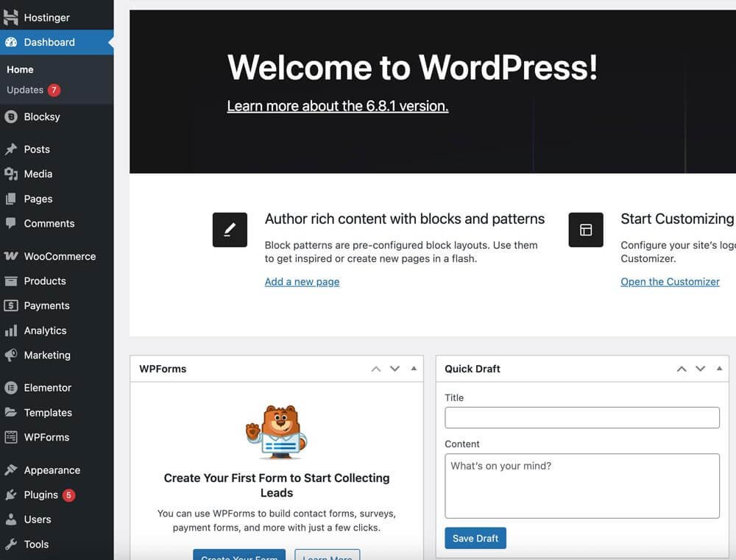This screenshot has height=560, width=736.
Task: Click the Tools wrench icon
Action: 11,544
